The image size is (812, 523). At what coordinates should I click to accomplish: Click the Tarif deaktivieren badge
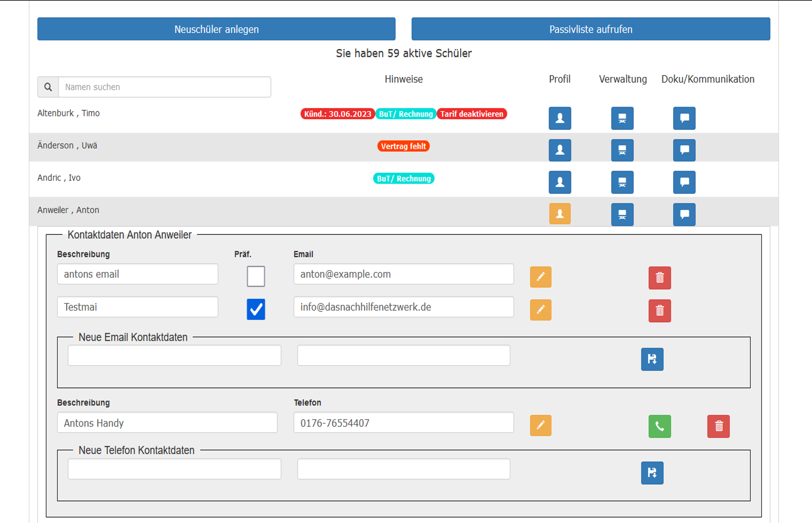tap(472, 114)
